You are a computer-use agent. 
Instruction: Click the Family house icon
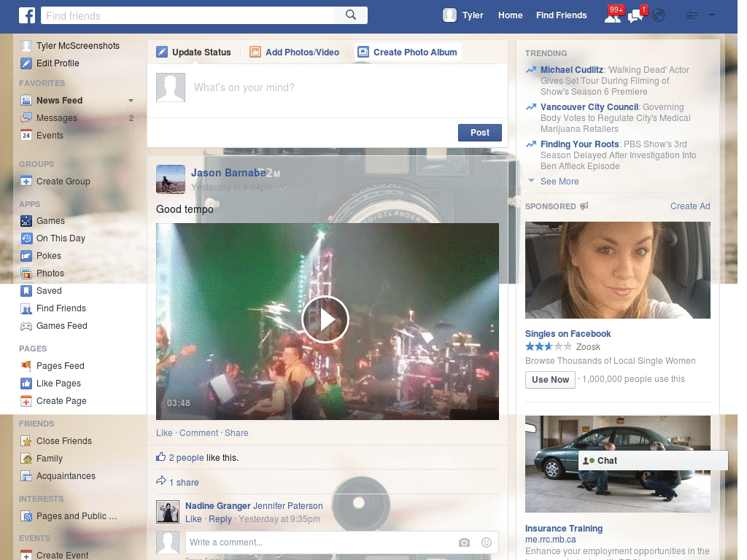26,459
